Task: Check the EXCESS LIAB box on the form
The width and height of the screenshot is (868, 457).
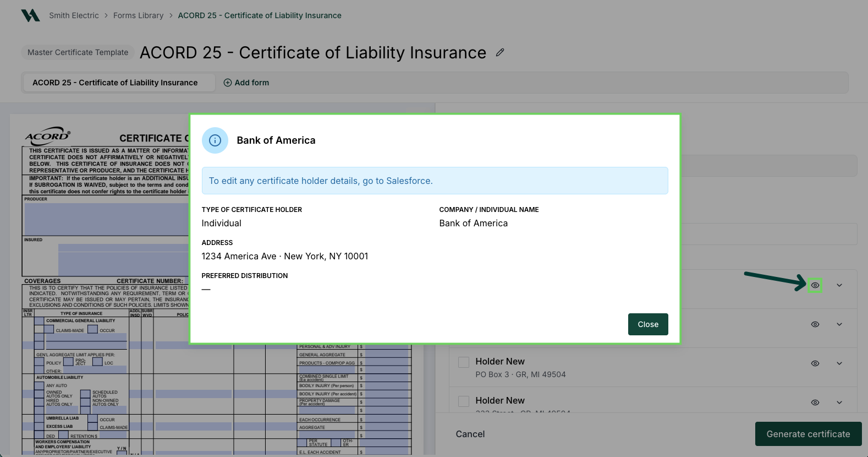Action: tap(39, 426)
